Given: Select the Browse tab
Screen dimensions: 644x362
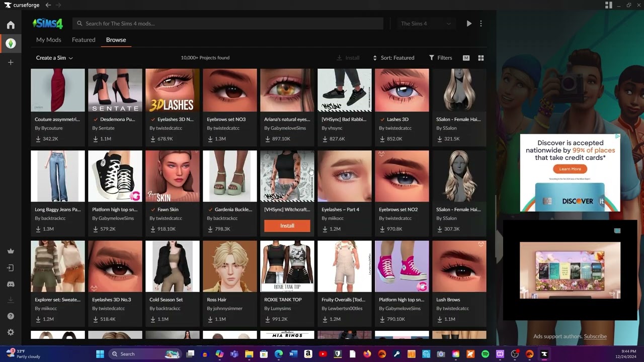Looking at the screenshot, I should tap(116, 40).
